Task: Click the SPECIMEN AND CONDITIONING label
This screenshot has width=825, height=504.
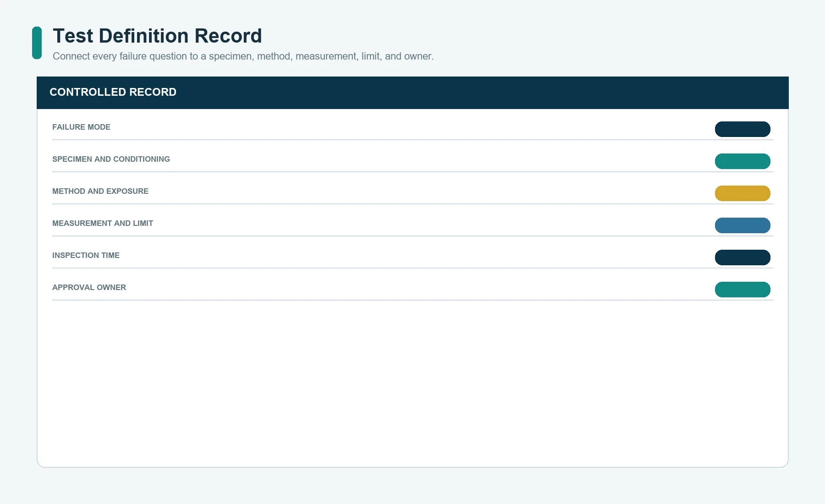Action: 111,159
